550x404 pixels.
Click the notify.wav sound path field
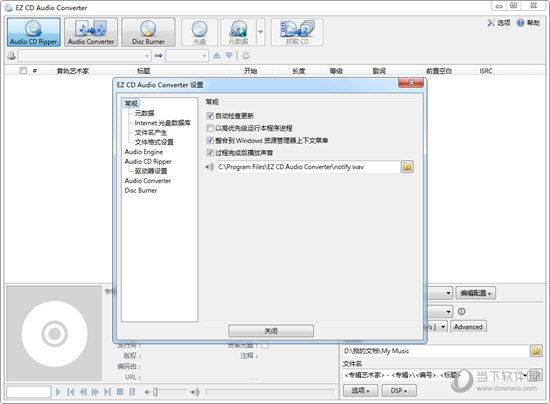pyautogui.click(x=308, y=167)
